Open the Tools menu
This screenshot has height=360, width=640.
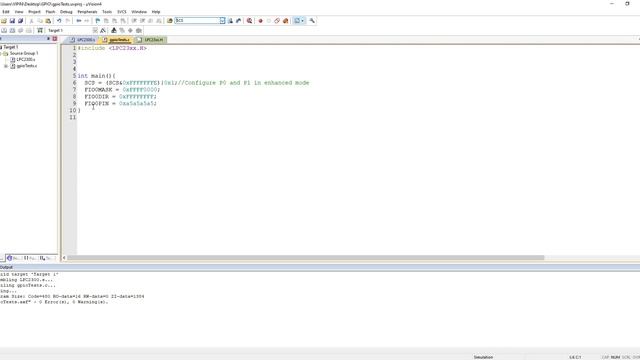coord(107,12)
